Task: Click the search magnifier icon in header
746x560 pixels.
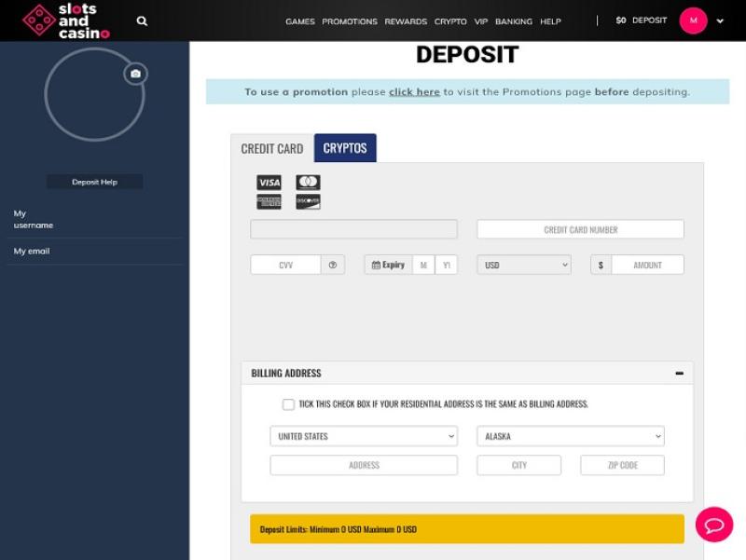Action: (142, 20)
